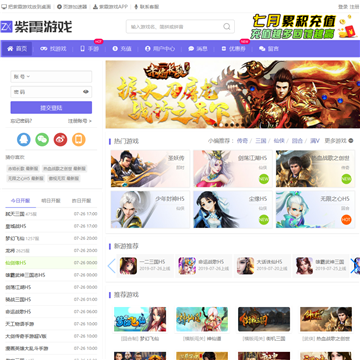Select 回合 category recommendation link

[x=297, y=141]
